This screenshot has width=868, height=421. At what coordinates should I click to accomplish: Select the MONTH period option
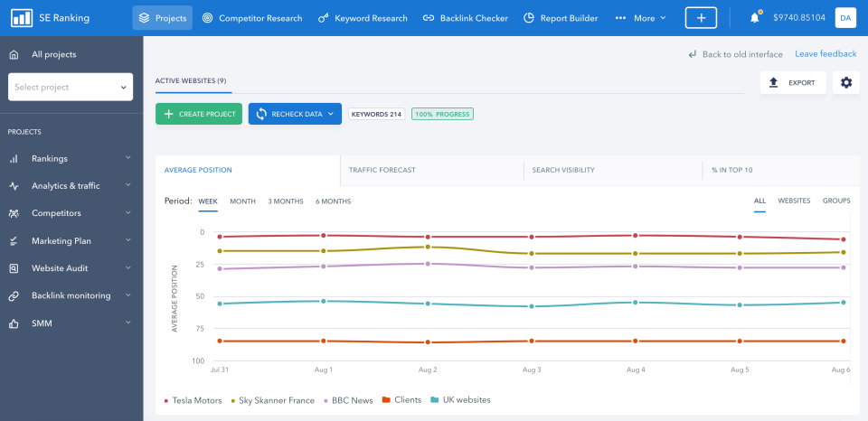(242, 201)
